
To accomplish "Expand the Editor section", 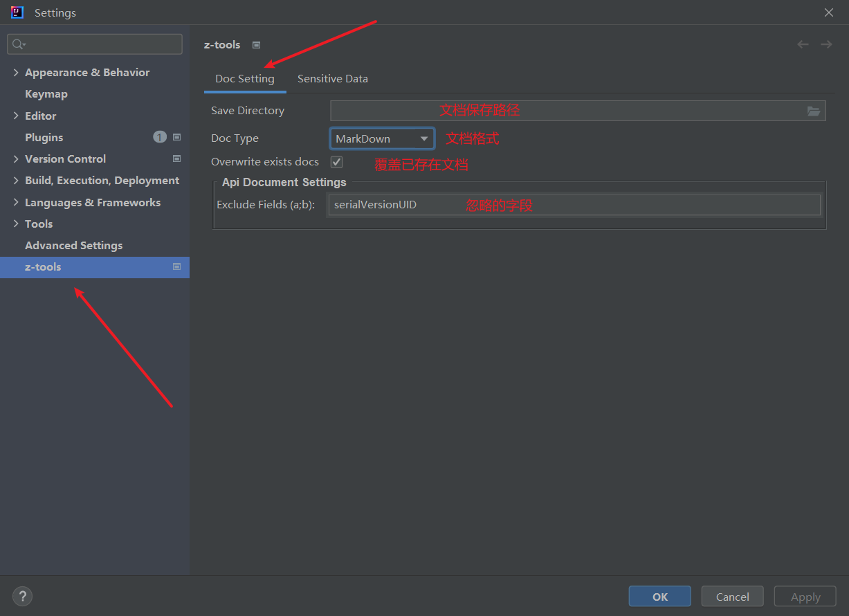I will (x=16, y=116).
